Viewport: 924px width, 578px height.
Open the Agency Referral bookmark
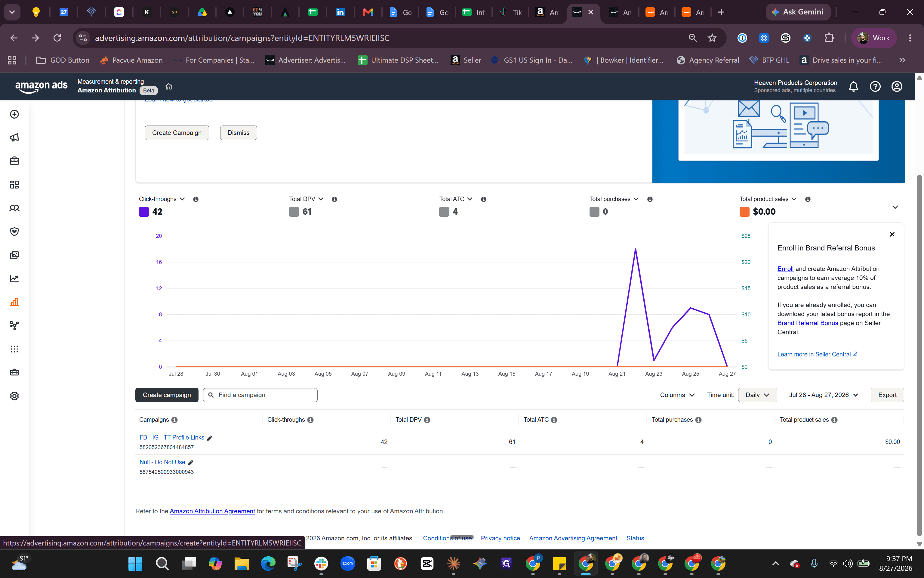coord(707,60)
